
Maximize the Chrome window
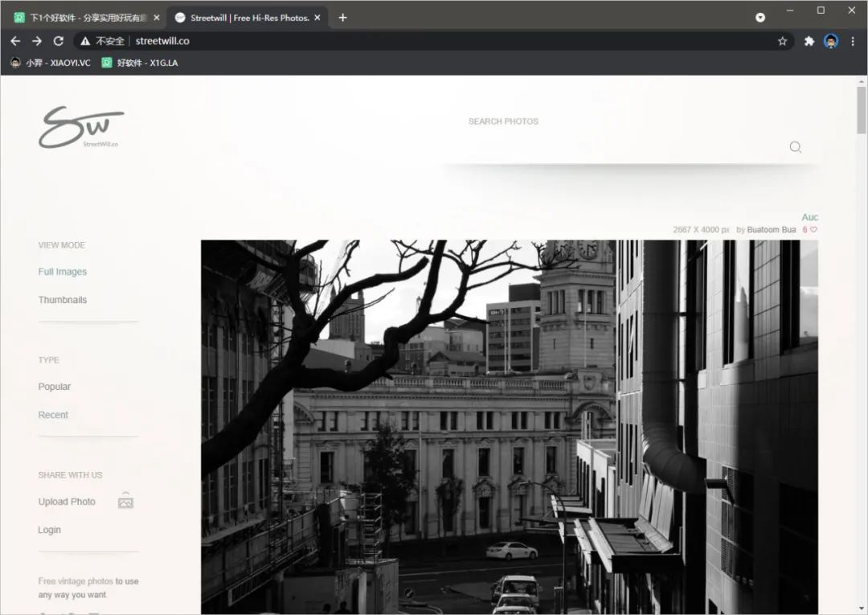tap(821, 10)
